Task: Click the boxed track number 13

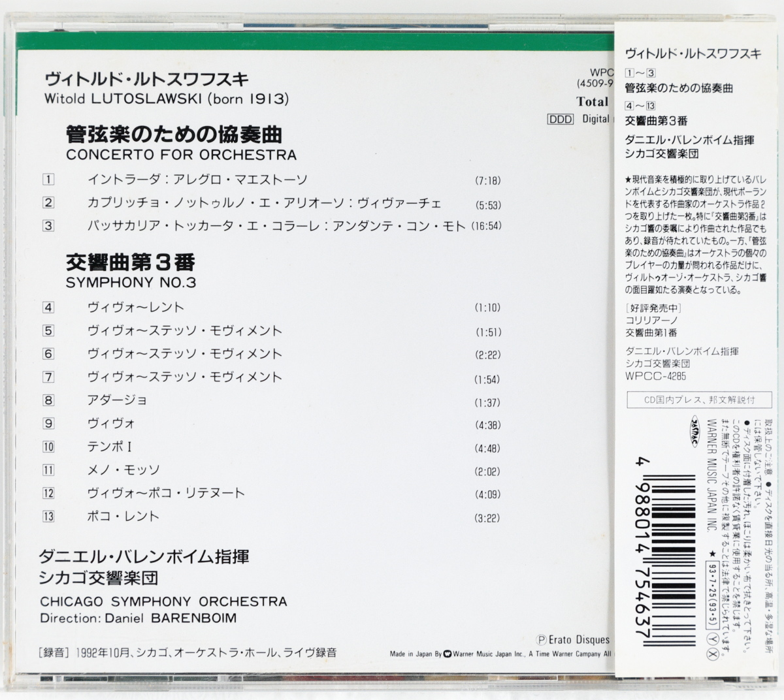Action: tap(48, 517)
